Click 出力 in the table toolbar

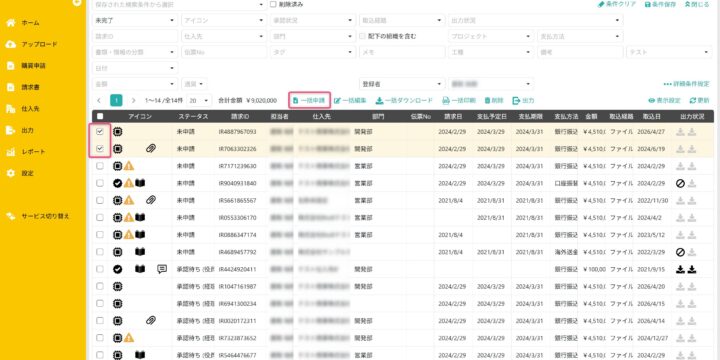523,100
